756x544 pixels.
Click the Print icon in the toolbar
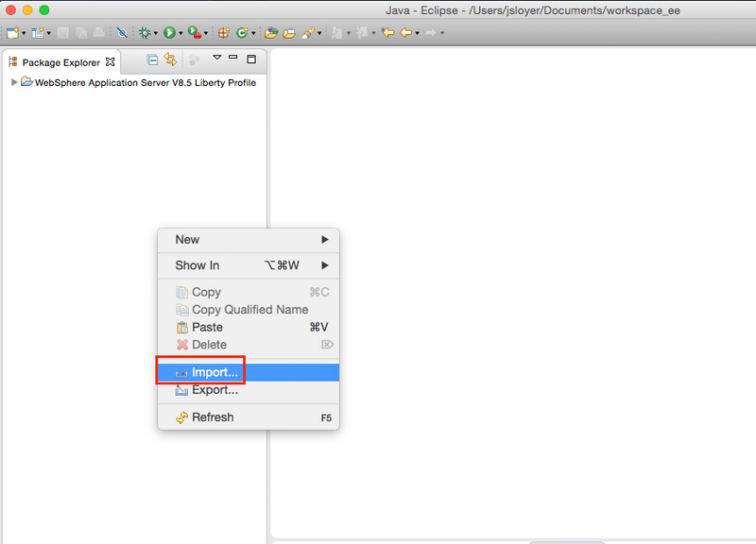[99, 33]
